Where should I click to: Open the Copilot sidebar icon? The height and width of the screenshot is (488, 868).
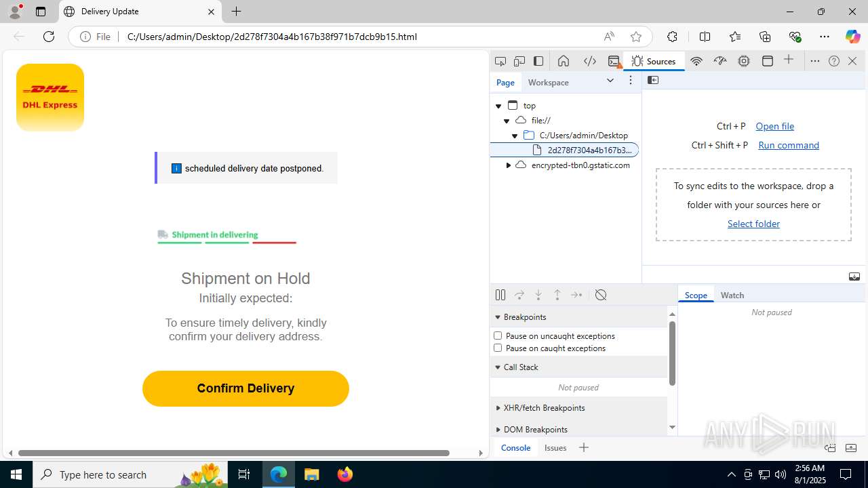pos(852,37)
